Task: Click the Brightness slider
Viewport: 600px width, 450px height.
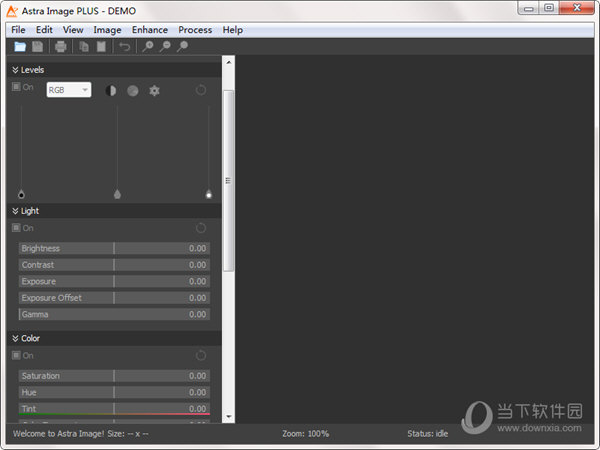Action: coord(114,248)
